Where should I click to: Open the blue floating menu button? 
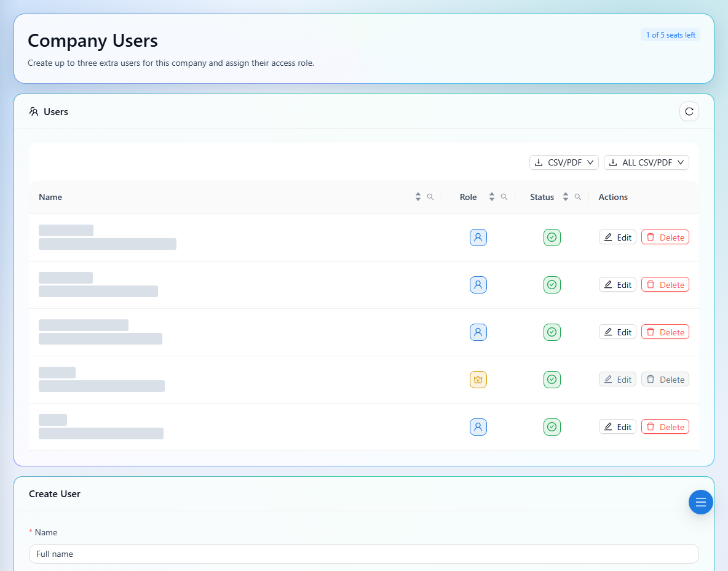coord(700,502)
